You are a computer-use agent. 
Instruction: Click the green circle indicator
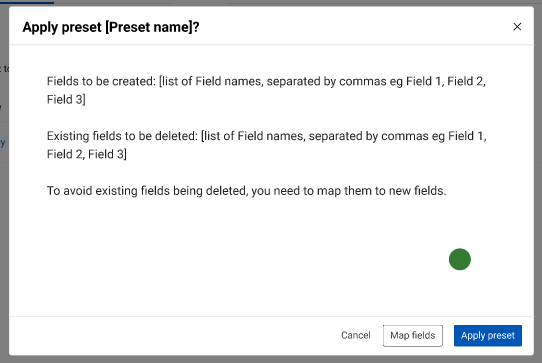[460, 259]
